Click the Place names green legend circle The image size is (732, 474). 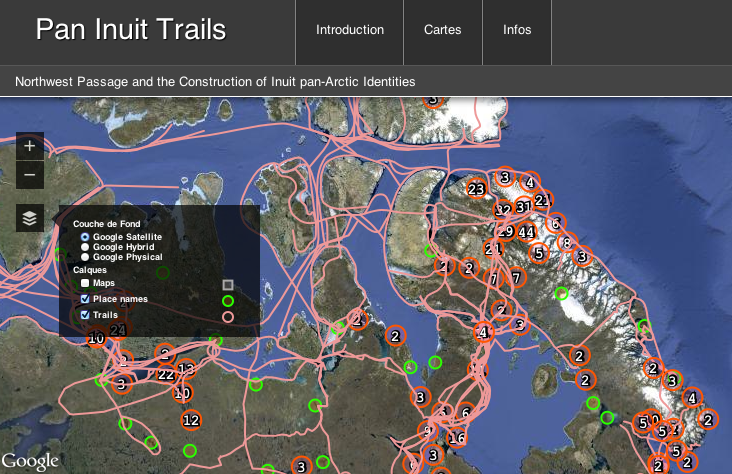pyautogui.click(x=228, y=301)
